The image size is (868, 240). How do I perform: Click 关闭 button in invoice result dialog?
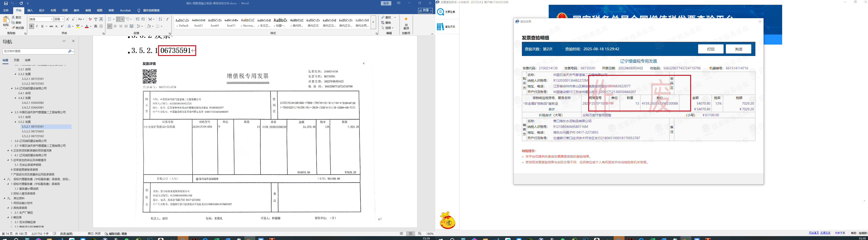[x=738, y=49]
